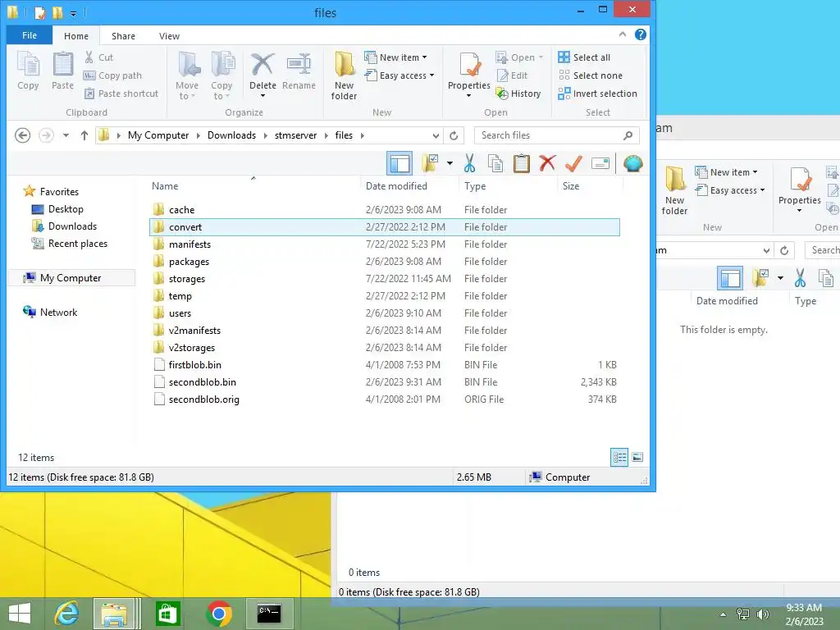
Task: Open the Copy to dropdown
Action: tap(221, 75)
